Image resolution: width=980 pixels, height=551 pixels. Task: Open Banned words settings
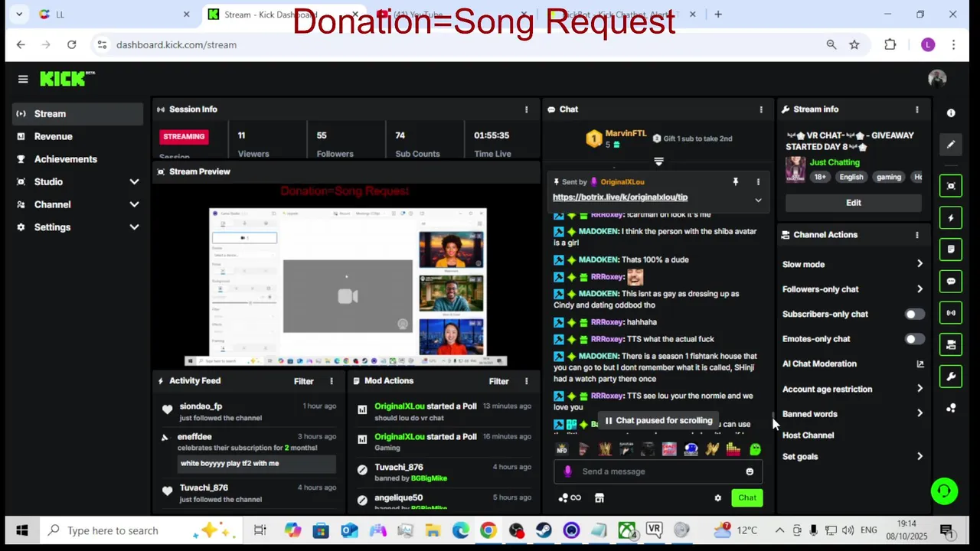(853, 414)
